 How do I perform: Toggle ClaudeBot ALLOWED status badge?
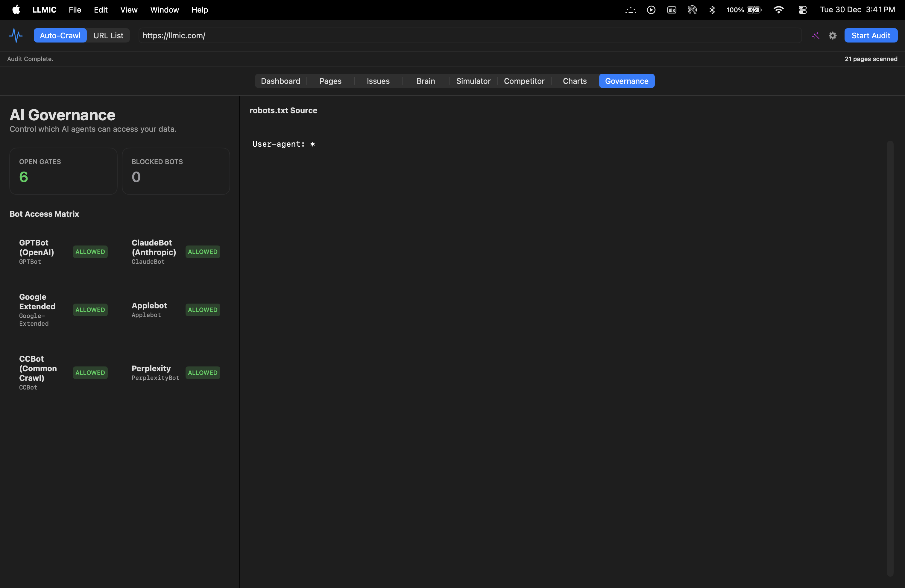[x=203, y=251]
